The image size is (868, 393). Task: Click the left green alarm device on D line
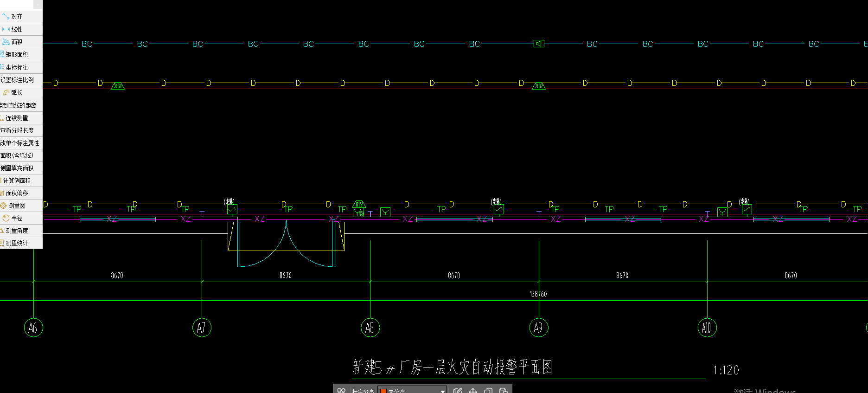point(118,86)
